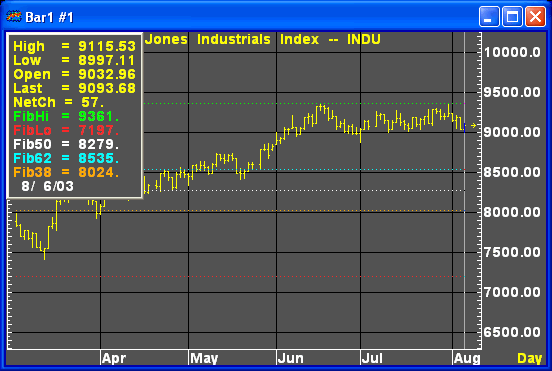
Task: Select the red FibLo = 7197 row
Action: [x=66, y=130]
